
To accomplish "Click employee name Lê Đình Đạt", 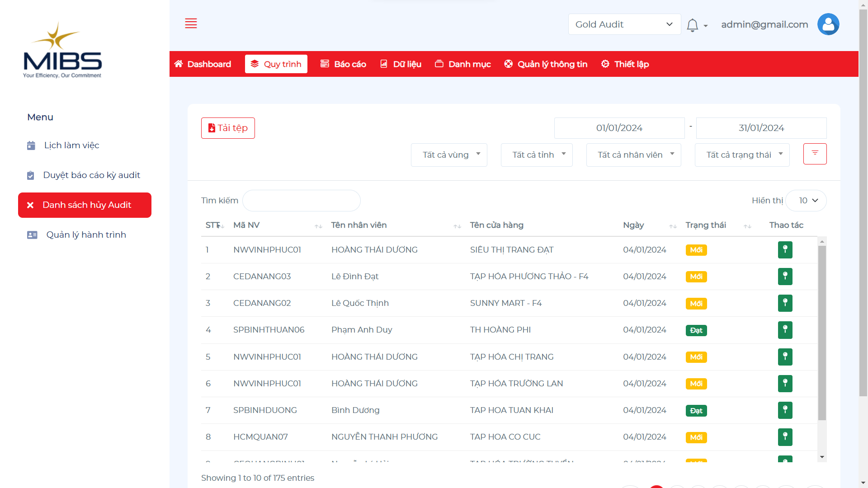I will 355,277.
